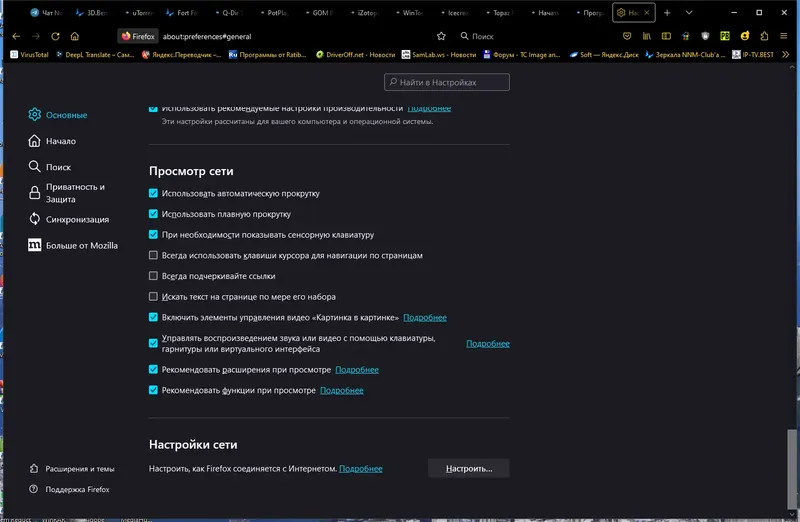This screenshot has height=522, width=800.
Task: Open the hamburger application menu
Action: point(784,36)
